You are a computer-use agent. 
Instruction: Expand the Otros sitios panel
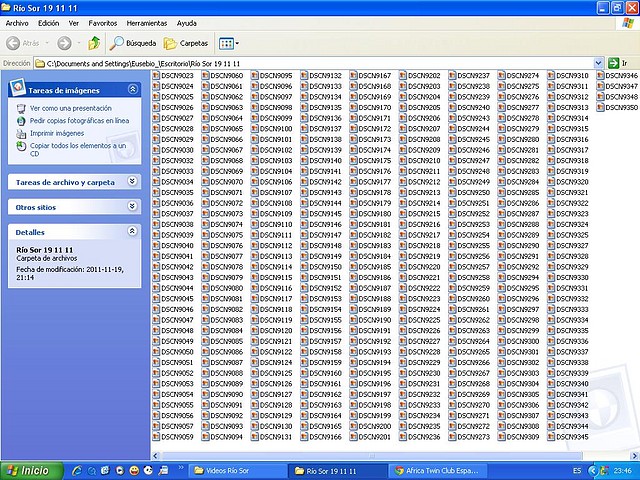[132, 206]
